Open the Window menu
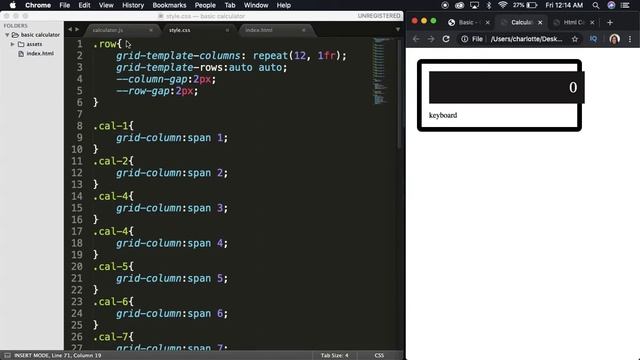Image resolution: width=640 pixels, height=360 pixels. click(256, 5)
